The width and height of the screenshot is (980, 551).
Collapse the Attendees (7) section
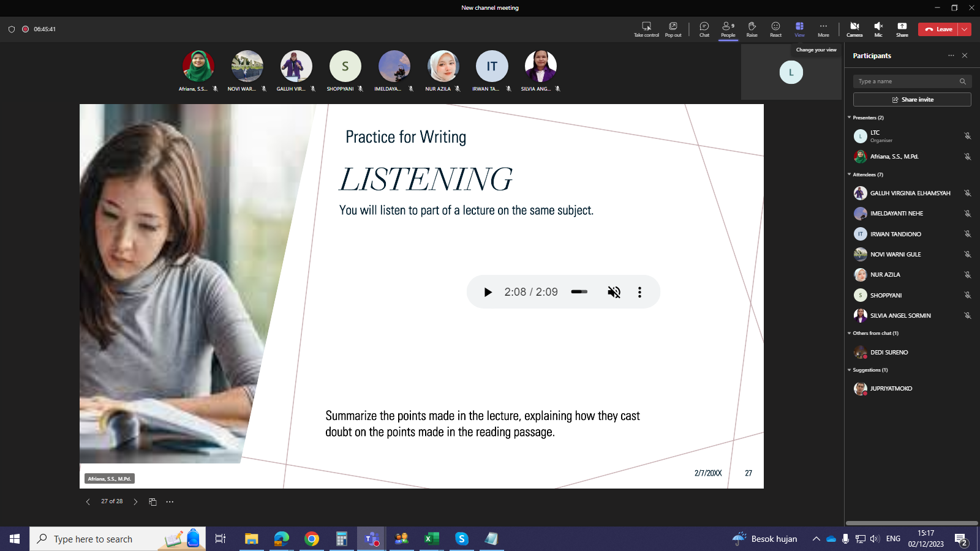click(850, 174)
